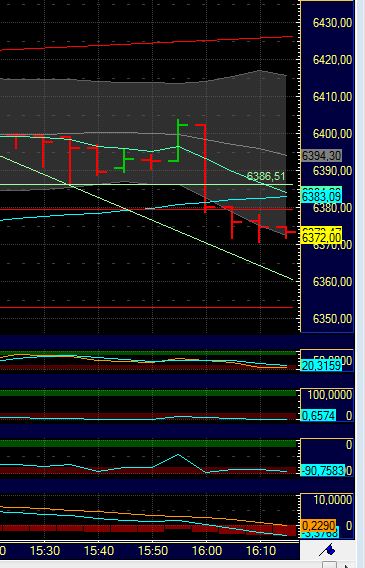This screenshot has width=365, height=568.
Task: Click the 6410,00 price axis label
Action: pyautogui.click(x=332, y=97)
